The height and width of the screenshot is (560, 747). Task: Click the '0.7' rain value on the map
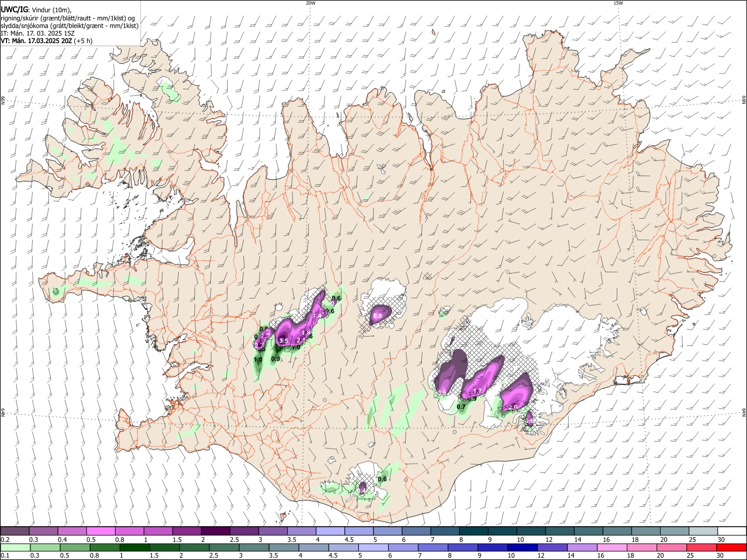[461, 407]
